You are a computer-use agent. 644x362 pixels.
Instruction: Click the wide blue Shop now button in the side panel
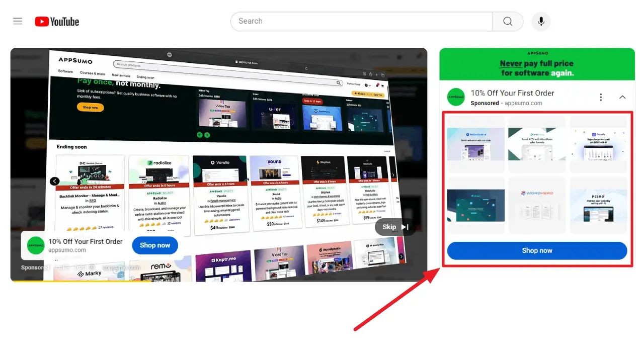coord(537,250)
